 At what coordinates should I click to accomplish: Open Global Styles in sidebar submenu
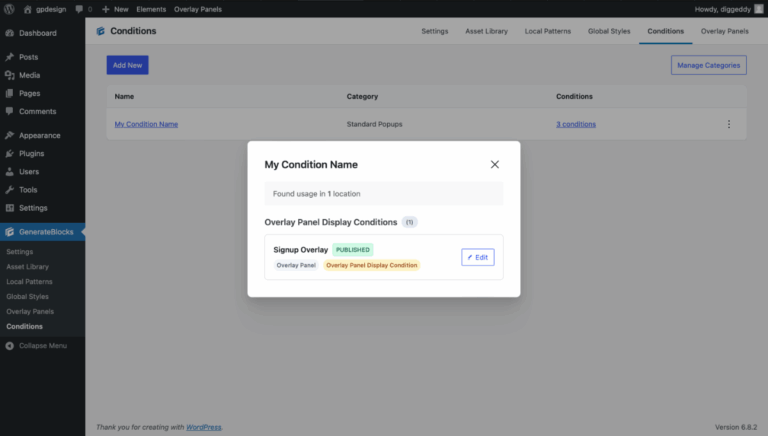[x=27, y=296]
